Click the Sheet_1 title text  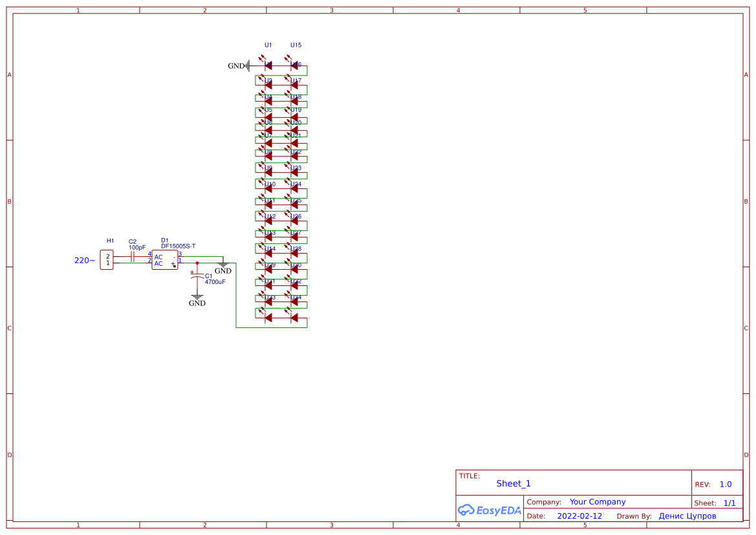[513, 483]
